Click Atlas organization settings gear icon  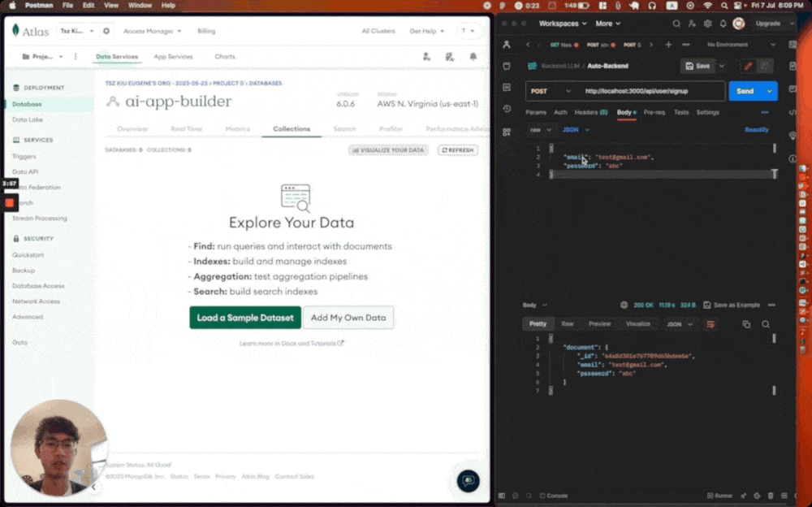tap(106, 31)
